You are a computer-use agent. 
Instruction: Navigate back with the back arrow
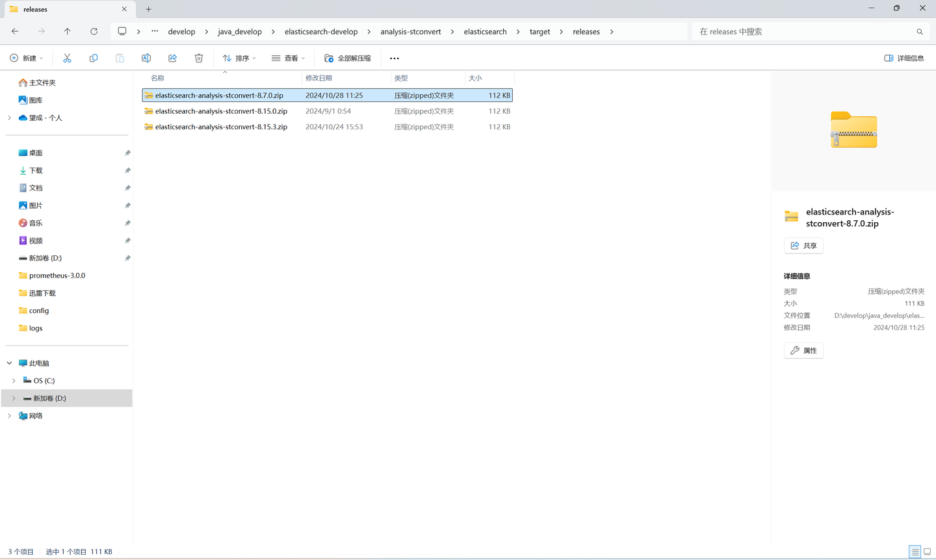tap(14, 31)
